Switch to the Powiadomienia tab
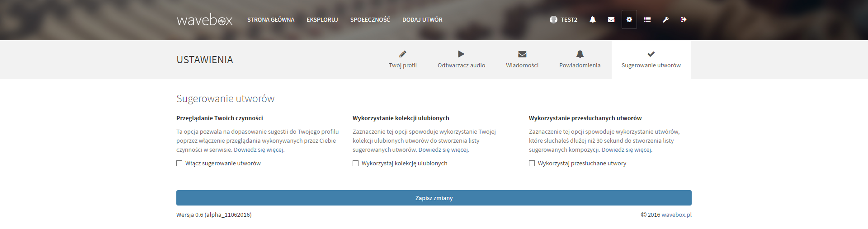Screen dimensions: 868x229 coord(580,60)
